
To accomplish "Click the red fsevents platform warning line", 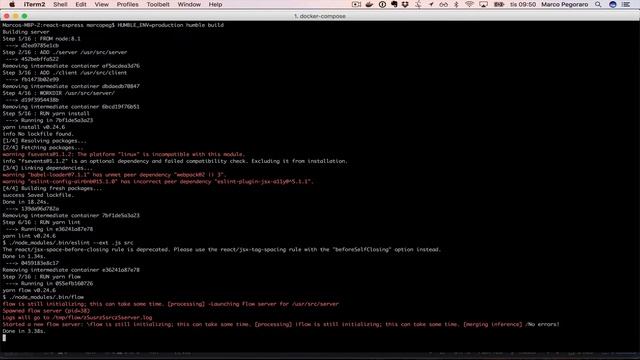I will pos(124,154).
